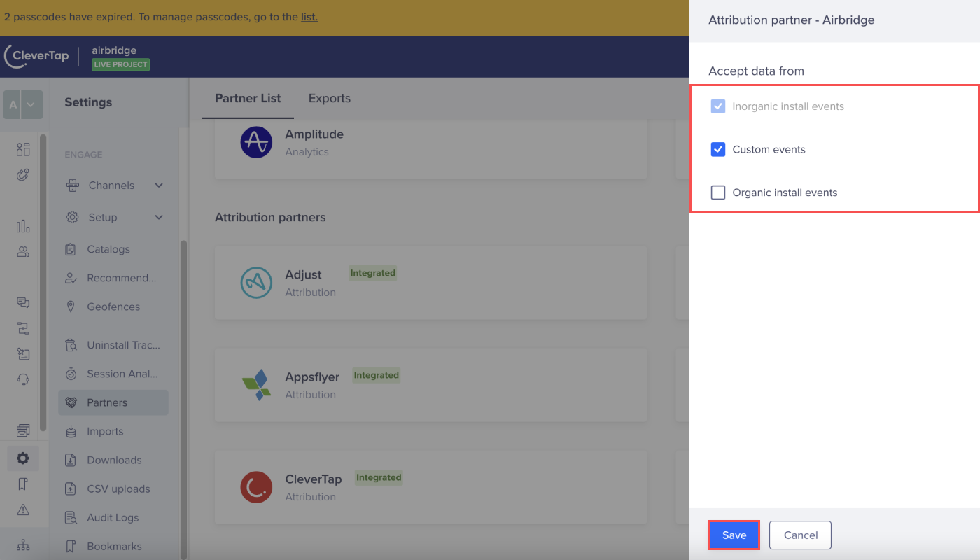Click the Appsflyer logo icon
Screen dimensions: 980x560
[x=256, y=385]
